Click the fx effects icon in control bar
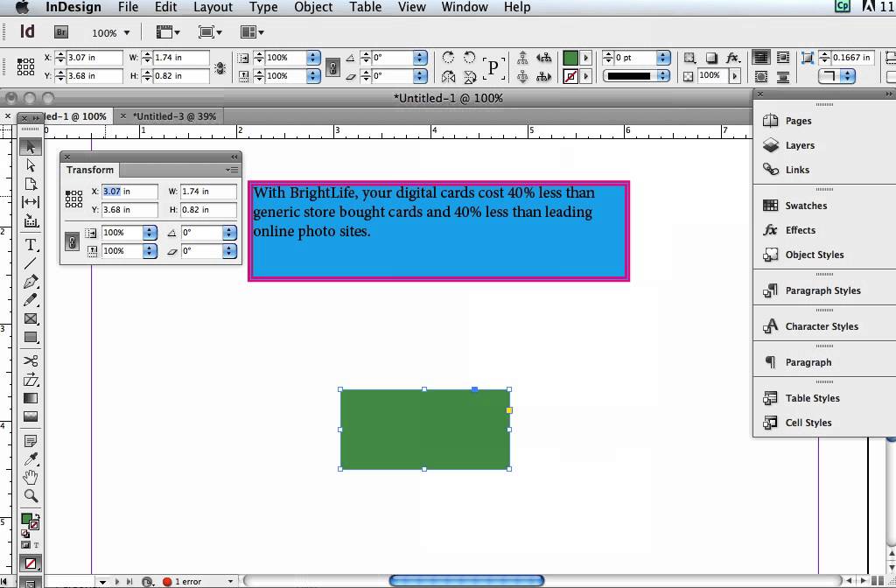 [x=732, y=57]
